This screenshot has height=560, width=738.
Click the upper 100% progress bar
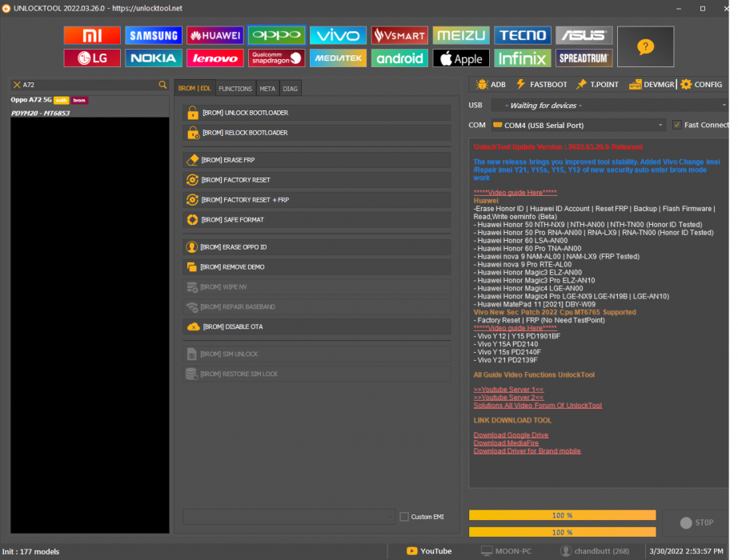(x=562, y=515)
